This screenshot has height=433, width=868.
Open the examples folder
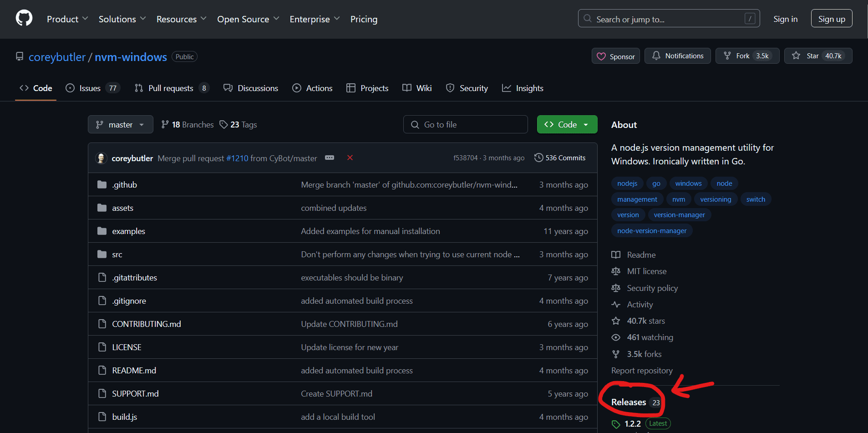coord(128,231)
